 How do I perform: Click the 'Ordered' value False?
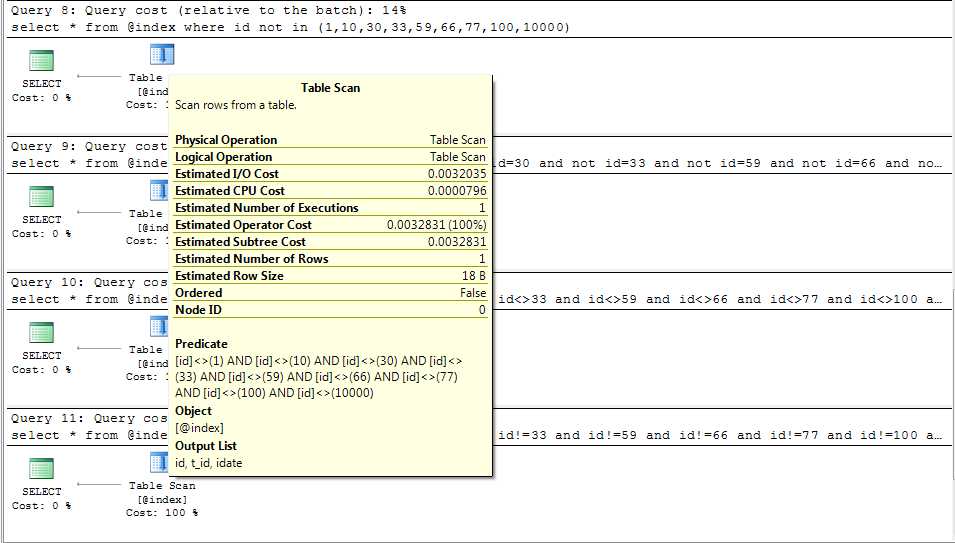tap(473, 293)
